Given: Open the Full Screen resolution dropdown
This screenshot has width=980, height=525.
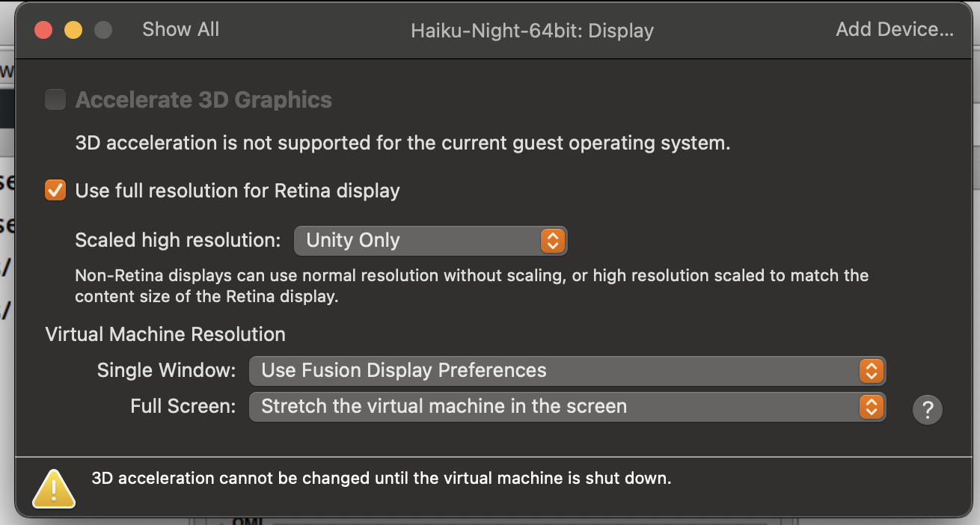Looking at the screenshot, I should (567, 406).
